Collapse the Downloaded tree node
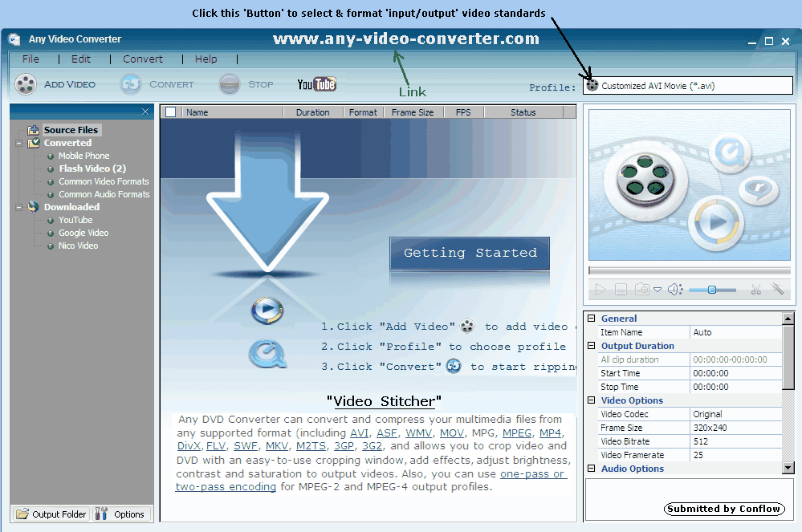This screenshot has height=532, width=802. click(19, 207)
